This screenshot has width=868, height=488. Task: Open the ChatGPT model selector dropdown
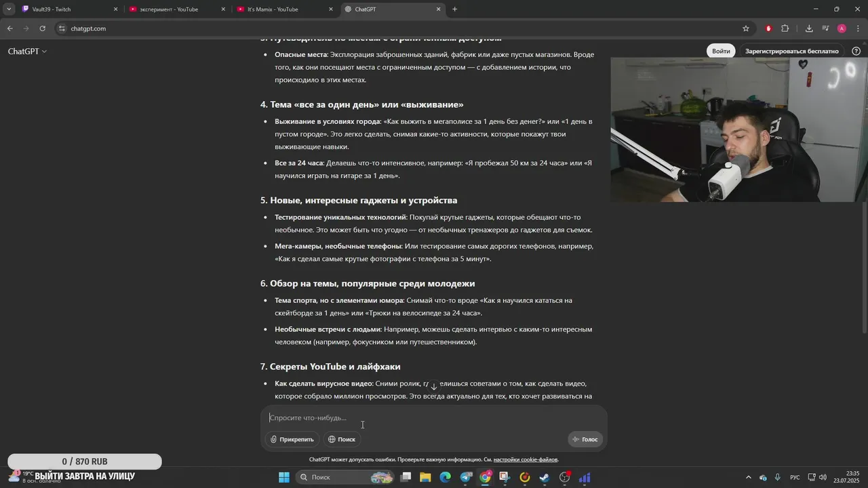pyautogui.click(x=27, y=52)
